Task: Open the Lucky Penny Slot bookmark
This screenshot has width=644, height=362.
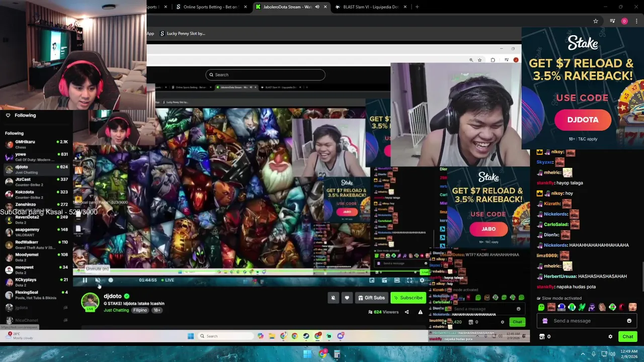Action: point(182,34)
